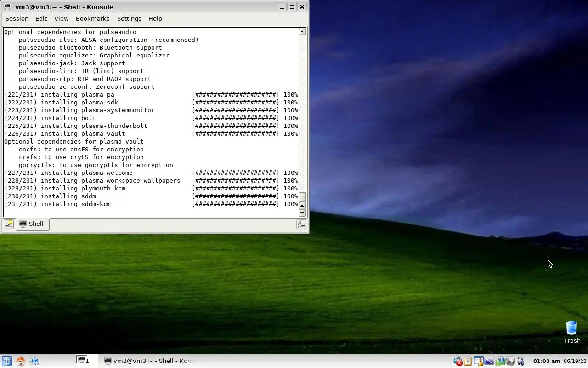The height and width of the screenshot is (368, 588).
Task: Click the close session icon in Konsole tab bar
Action: point(301,224)
